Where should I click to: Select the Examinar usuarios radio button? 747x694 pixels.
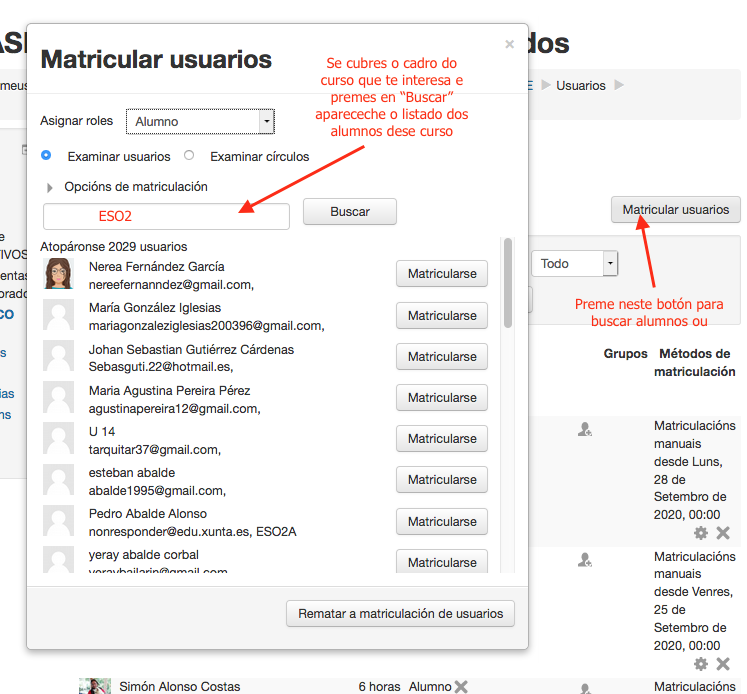point(46,156)
